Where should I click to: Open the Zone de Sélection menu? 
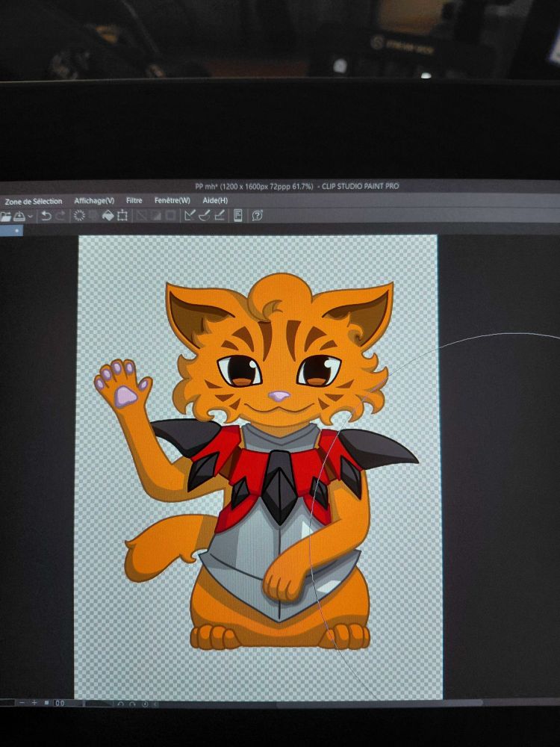tap(34, 202)
